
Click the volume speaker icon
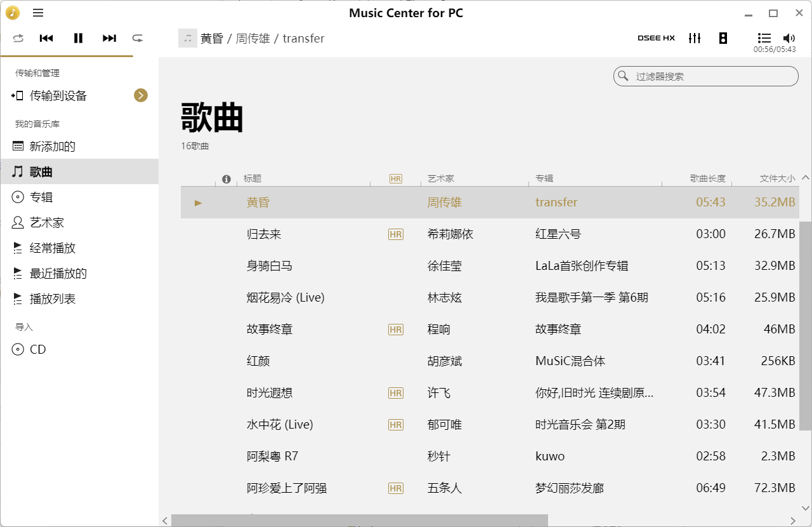[789, 38]
